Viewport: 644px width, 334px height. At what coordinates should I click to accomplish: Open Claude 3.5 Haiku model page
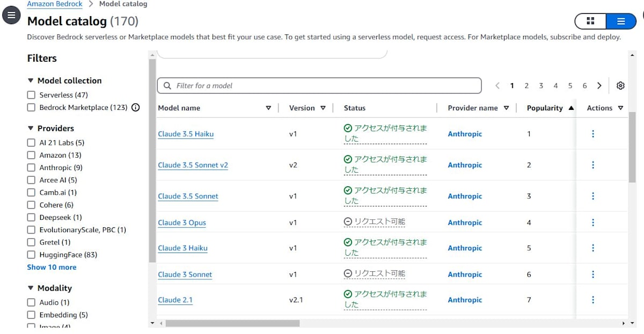tap(186, 134)
